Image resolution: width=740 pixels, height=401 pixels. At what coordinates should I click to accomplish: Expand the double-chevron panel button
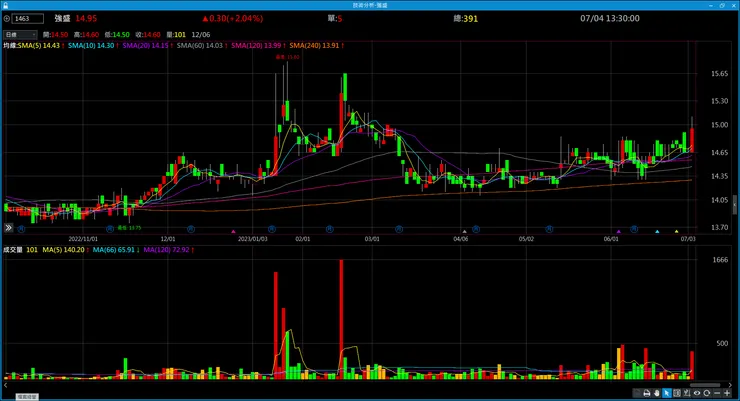[8, 228]
